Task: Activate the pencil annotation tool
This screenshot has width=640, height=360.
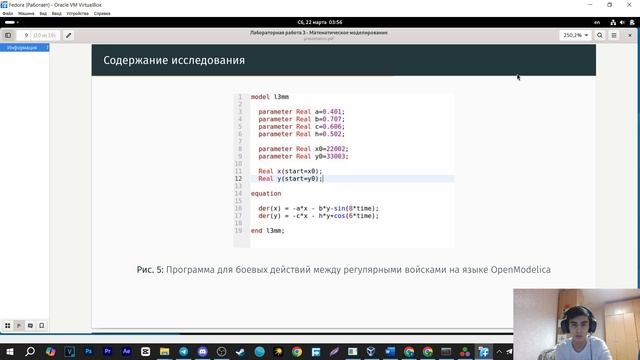Action: tap(69, 36)
